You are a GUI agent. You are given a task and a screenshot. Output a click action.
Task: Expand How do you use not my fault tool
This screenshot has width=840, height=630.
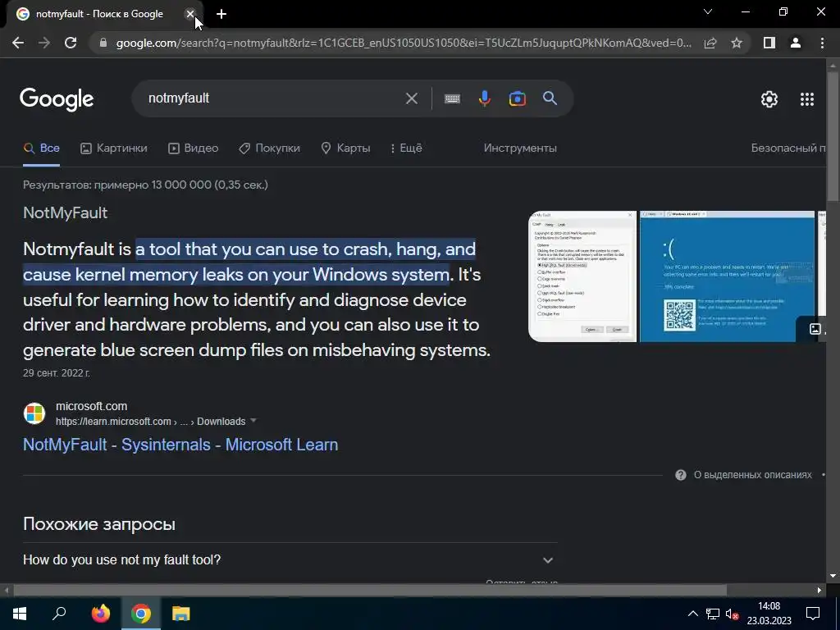tap(290, 559)
